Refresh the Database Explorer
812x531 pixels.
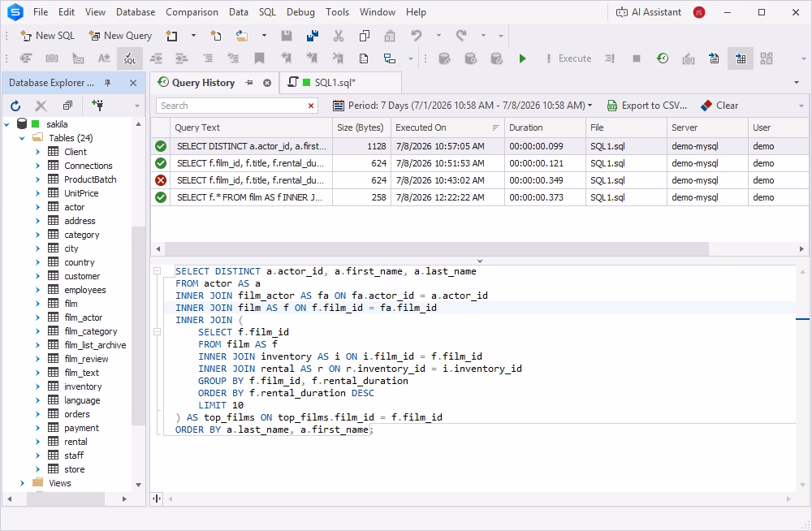(15, 106)
